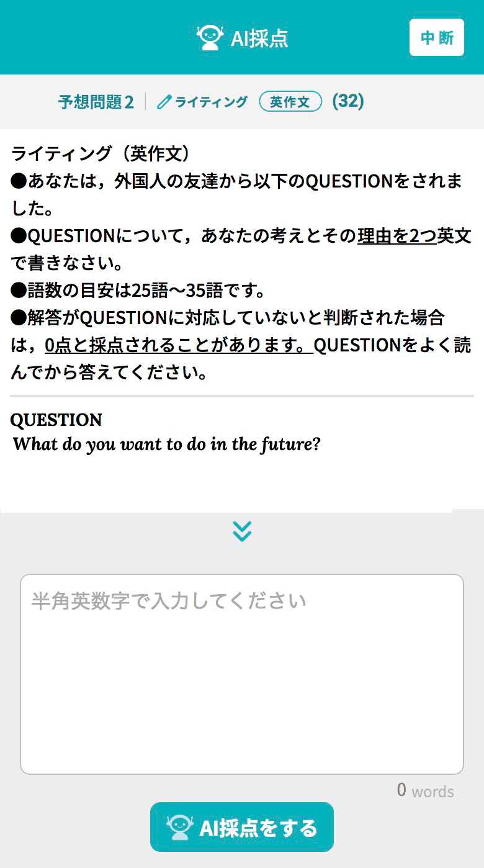Click the underlined 理由を2つ text
The height and width of the screenshot is (868, 484).
coord(397,236)
